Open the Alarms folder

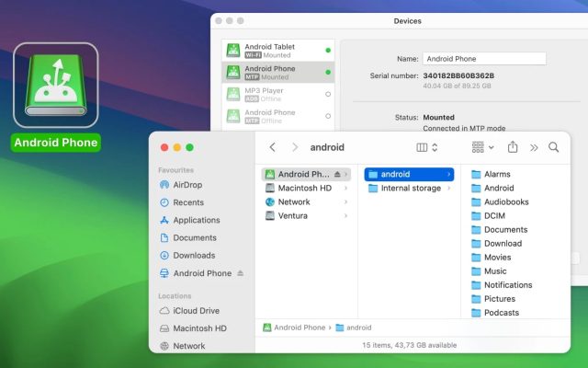click(491, 174)
